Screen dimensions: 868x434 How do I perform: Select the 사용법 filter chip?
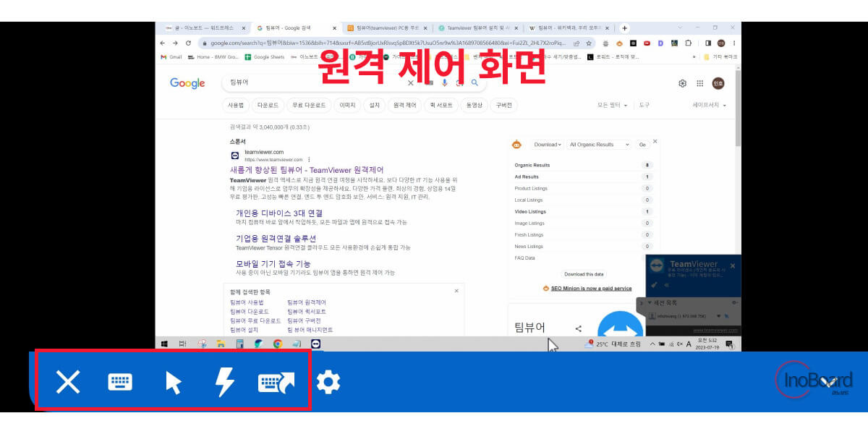(x=236, y=105)
